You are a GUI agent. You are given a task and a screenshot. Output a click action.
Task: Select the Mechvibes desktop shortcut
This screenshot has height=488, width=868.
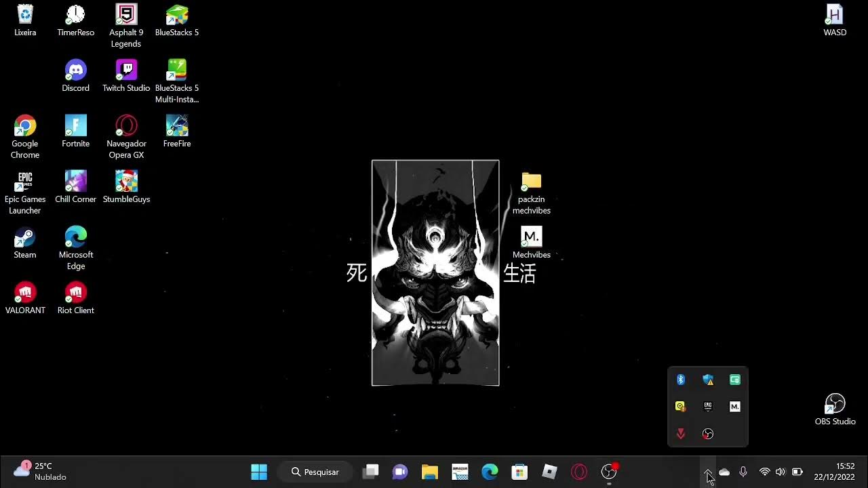tap(532, 243)
